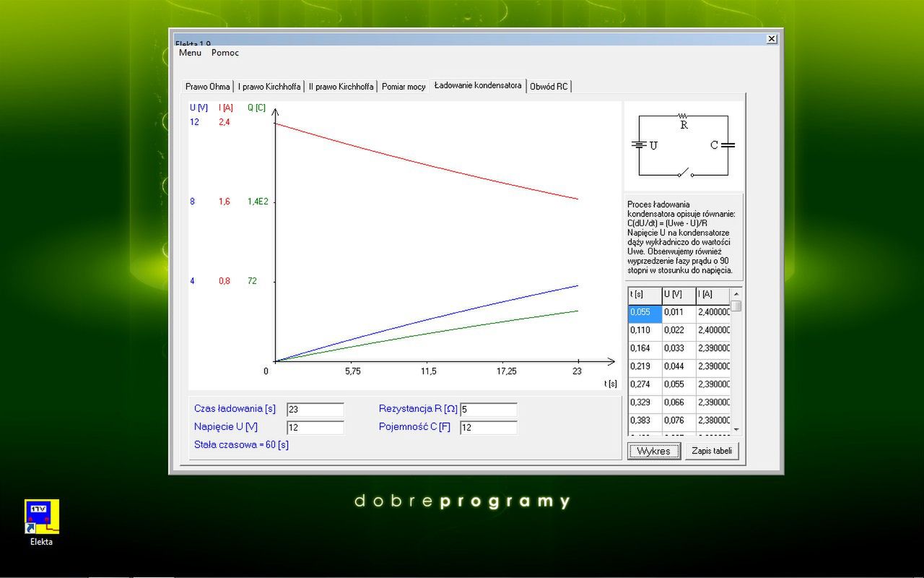This screenshot has height=578, width=924.
Task: Select the U value cell 0,033
Action: click(679, 349)
